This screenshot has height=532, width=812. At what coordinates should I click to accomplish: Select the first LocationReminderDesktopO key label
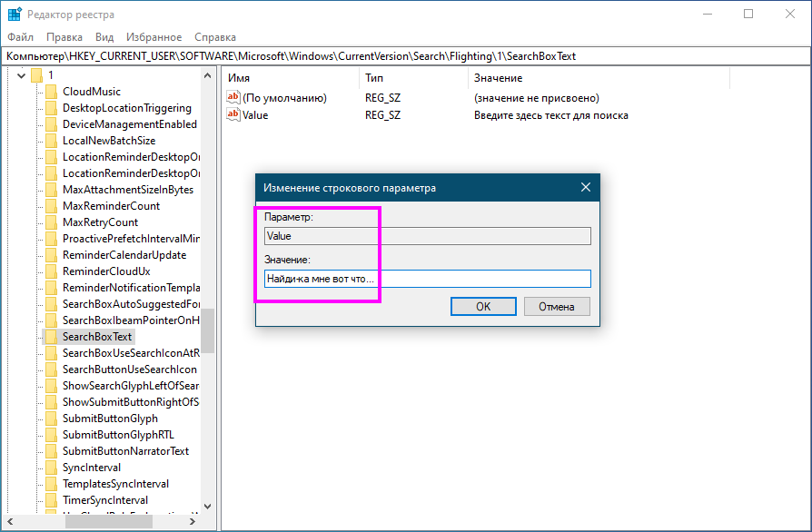coord(131,157)
